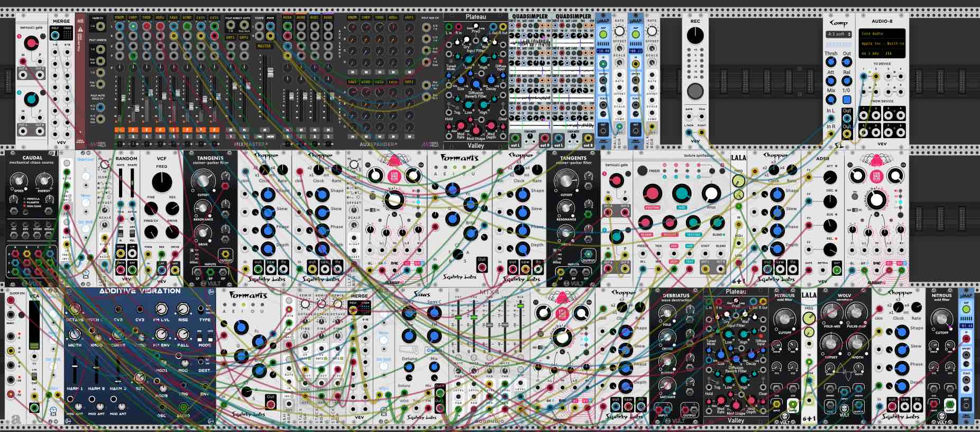This screenshot has height=432, width=980.
Task: Click the RANDOM module's EXP output jack
Action: point(132,269)
